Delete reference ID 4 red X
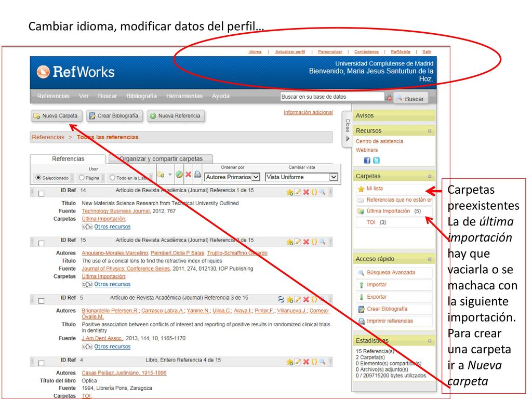 coord(305,362)
